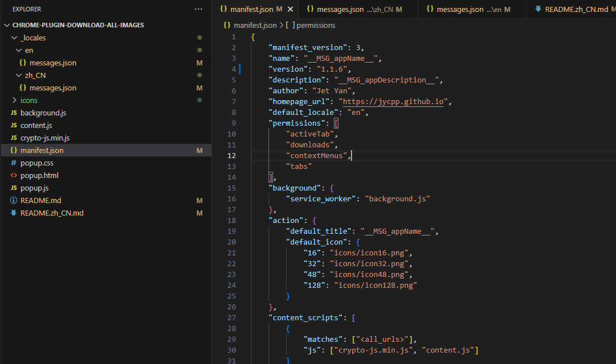Click the "default_locale" key
This screenshot has height=364, width=616.
tap(303, 112)
